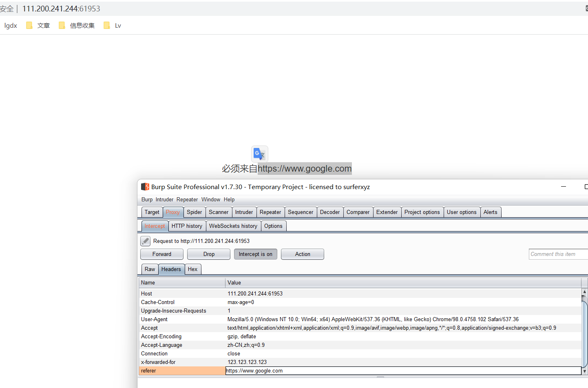The height and width of the screenshot is (388, 588).
Task: Edit the referer value https://www.google.com
Action: point(403,370)
